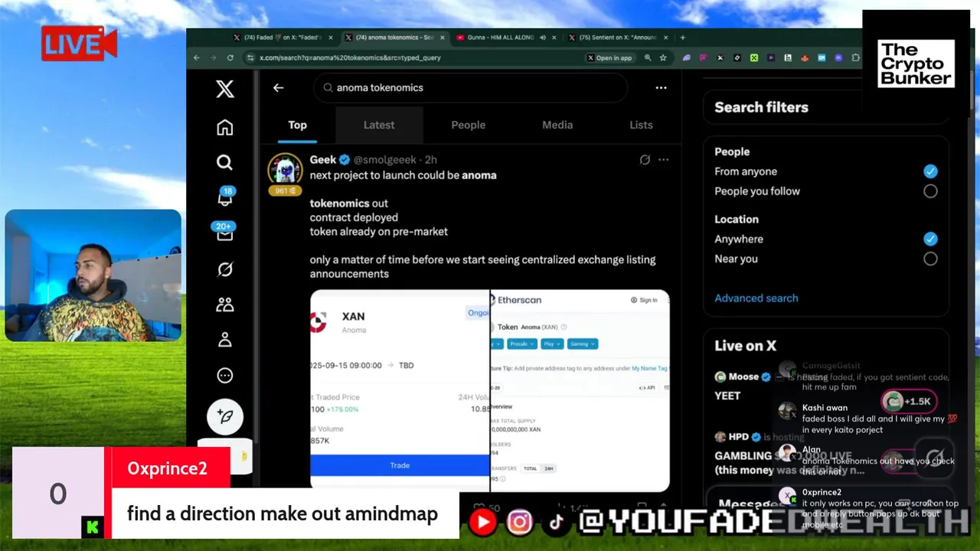Click Trade button in XAN image
Screen dimensions: 980x551
[400, 465]
